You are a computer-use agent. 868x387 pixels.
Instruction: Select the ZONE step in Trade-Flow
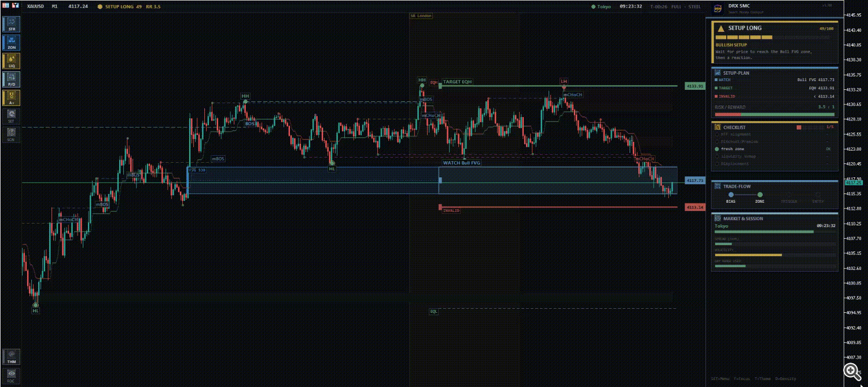click(760, 198)
